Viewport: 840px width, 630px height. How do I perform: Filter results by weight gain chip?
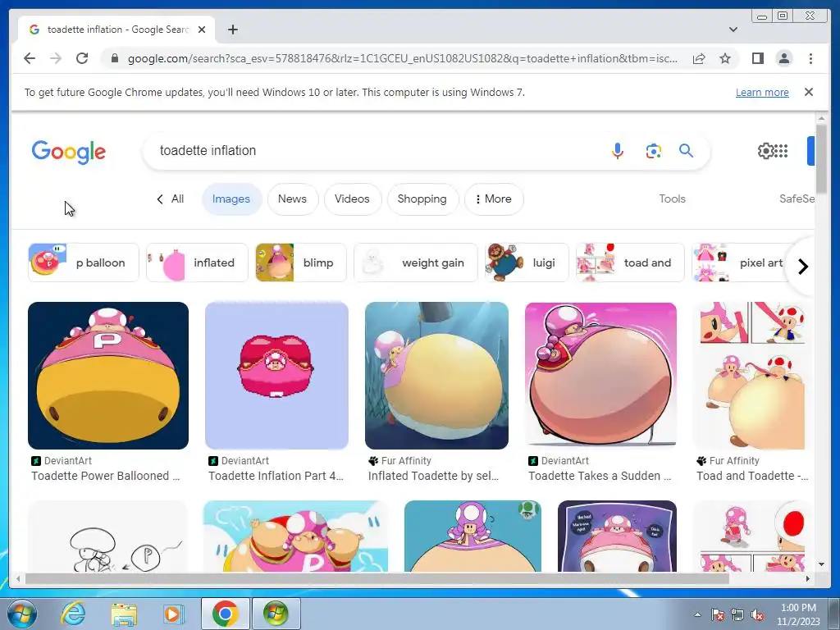tap(416, 262)
